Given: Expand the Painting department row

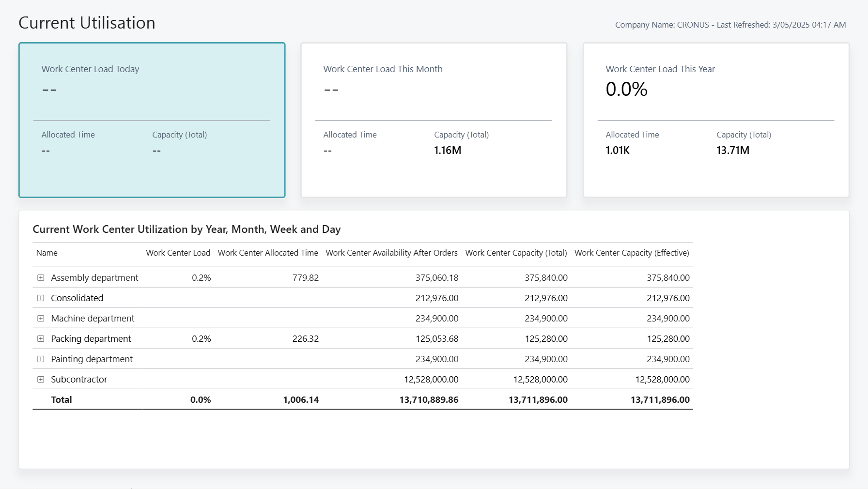Looking at the screenshot, I should click(41, 359).
